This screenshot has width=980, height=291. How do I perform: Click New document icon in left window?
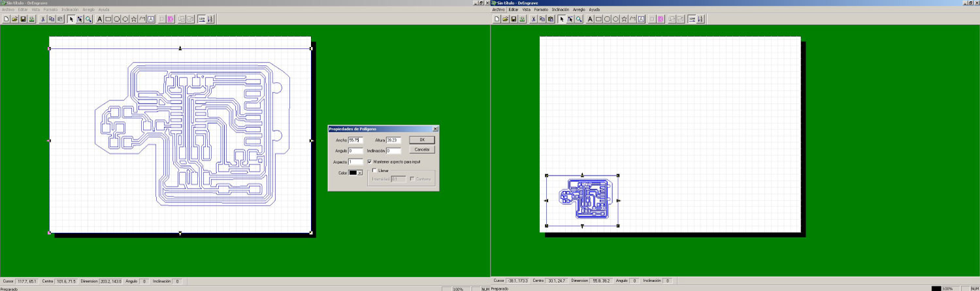pyautogui.click(x=7, y=19)
